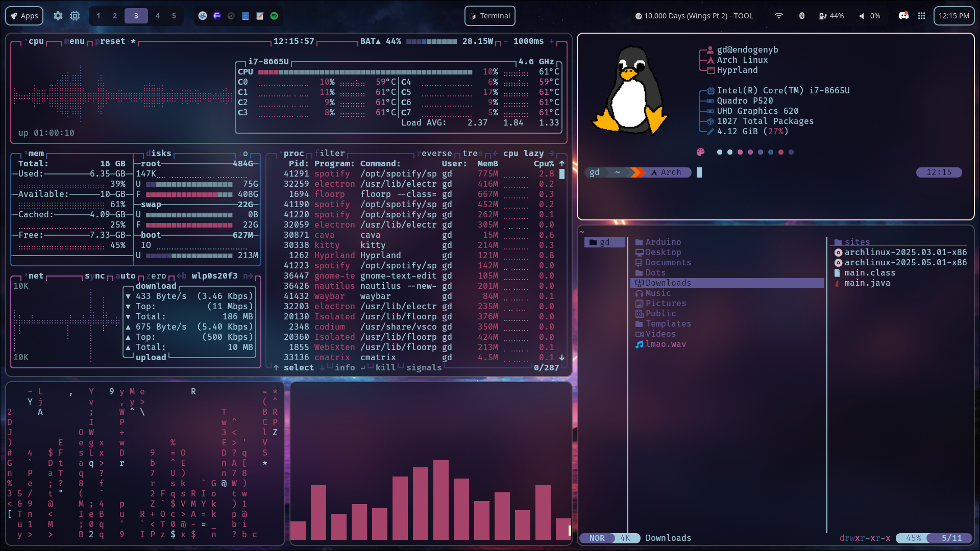This screenshot has height=551, width=980.
Task: Click the archlinux-2025.03.01 ISO file
Action: pyautogui.click(x=900, y=252)
